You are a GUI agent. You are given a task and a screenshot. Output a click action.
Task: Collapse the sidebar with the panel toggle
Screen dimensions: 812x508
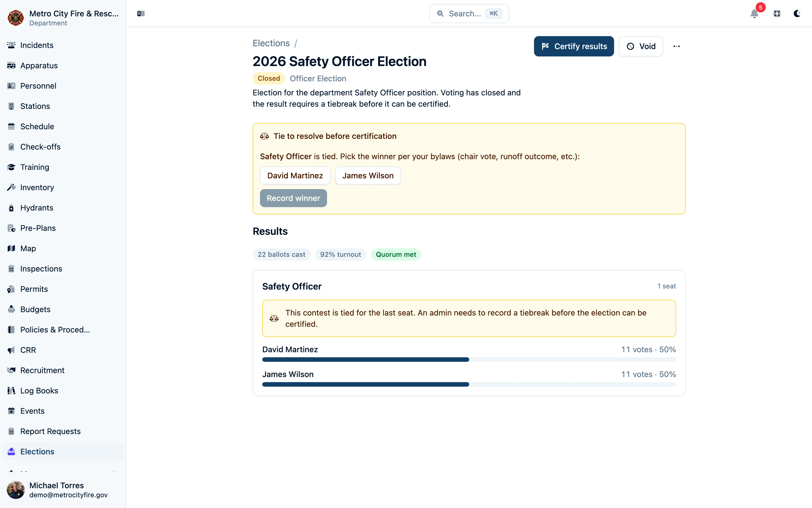141,14
